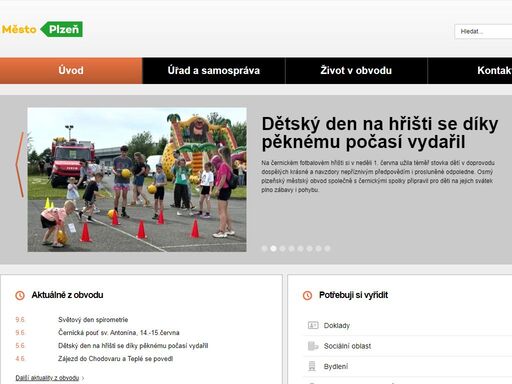Open the Život v obvodu menu
Screen dimensions: 512x384
pos(356,71)
